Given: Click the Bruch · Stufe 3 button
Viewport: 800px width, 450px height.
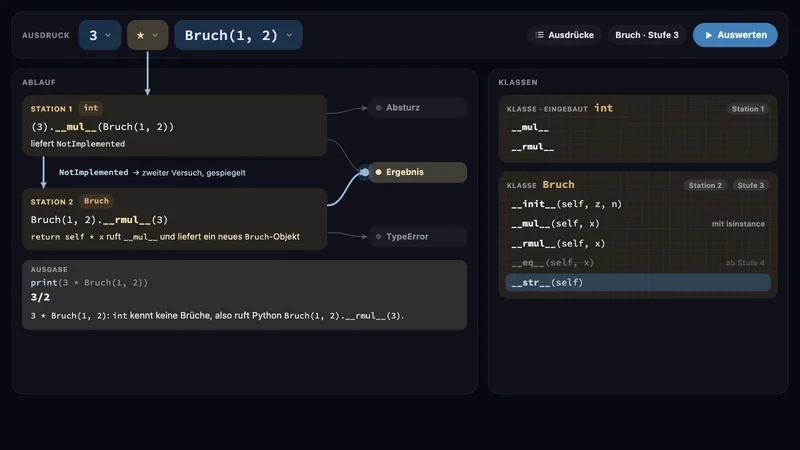Looking at the screenshot, I should [646, 35].
